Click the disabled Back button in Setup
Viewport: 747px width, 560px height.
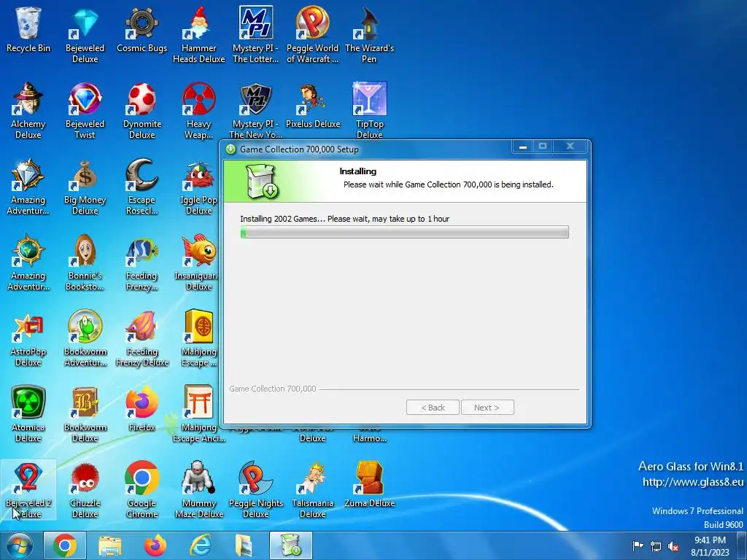point(433,408)
